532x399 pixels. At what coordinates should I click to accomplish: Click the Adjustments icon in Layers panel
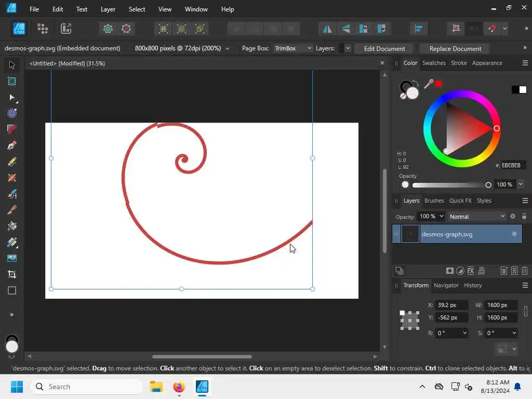point(460,271)
